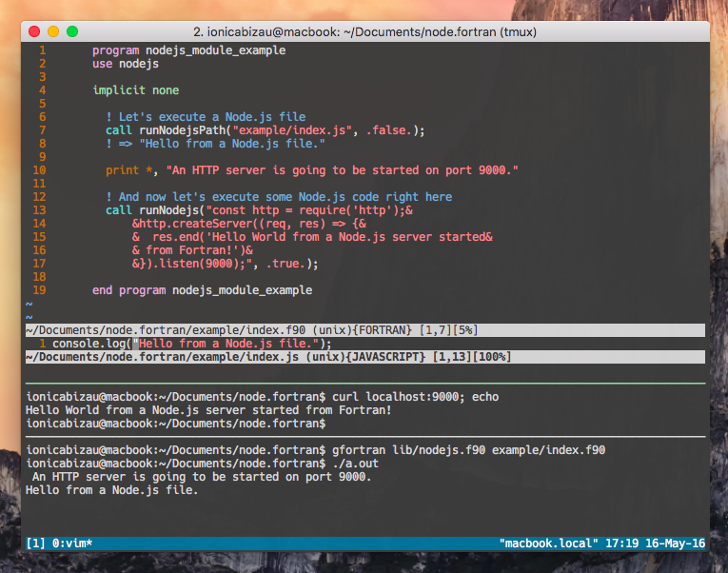Click tmux session indicator '[1]'

coord(36,543)
